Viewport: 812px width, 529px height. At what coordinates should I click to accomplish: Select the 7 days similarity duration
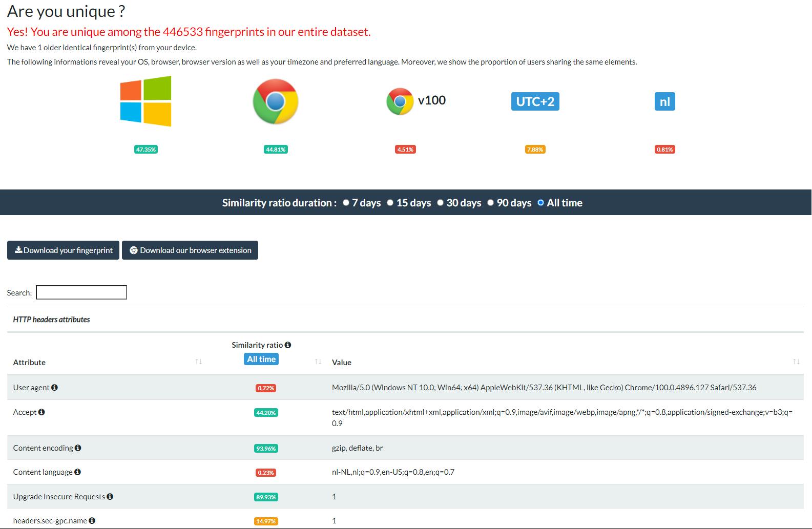pos(346,203)
